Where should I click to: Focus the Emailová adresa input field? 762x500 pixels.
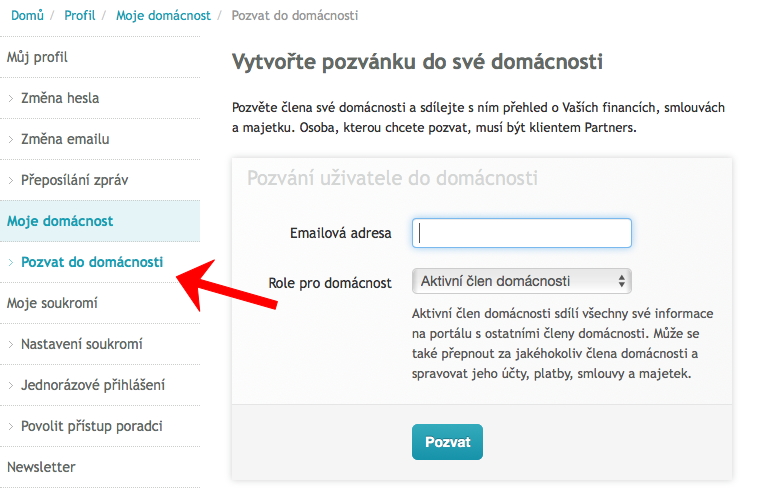point(521,233)
